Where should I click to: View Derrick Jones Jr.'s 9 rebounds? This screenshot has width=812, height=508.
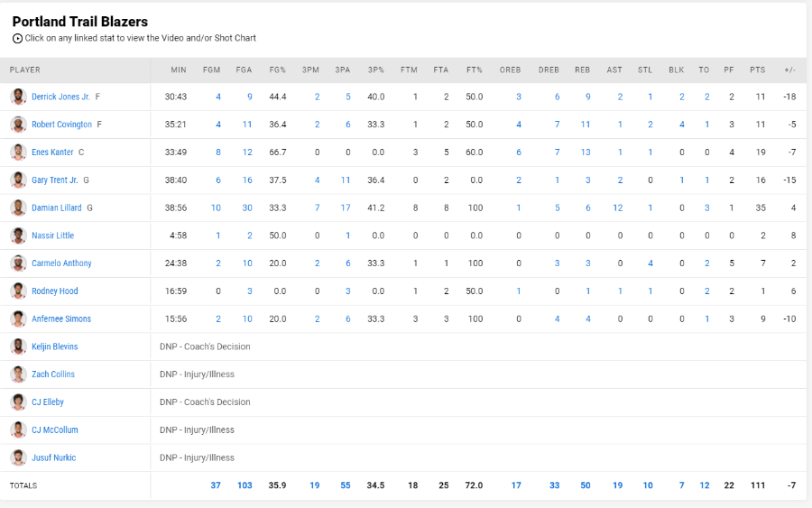point(587,97)
